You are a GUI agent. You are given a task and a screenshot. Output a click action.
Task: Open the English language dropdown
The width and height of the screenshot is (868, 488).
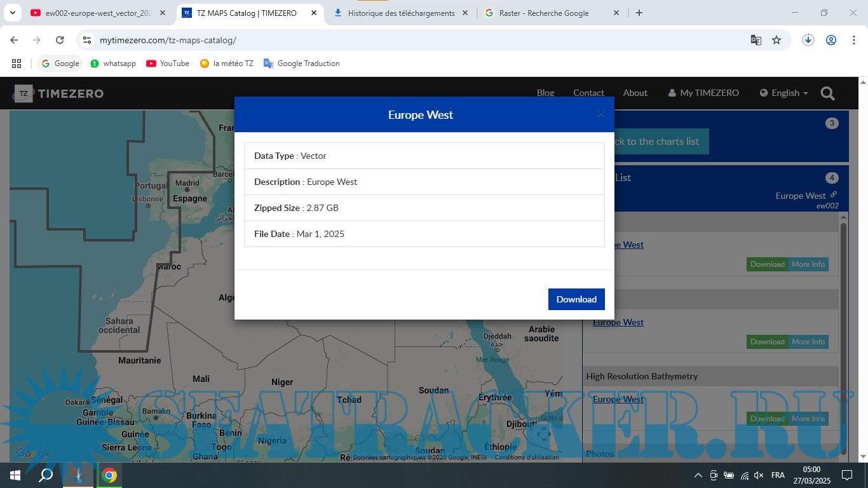(x=784, y=93)
